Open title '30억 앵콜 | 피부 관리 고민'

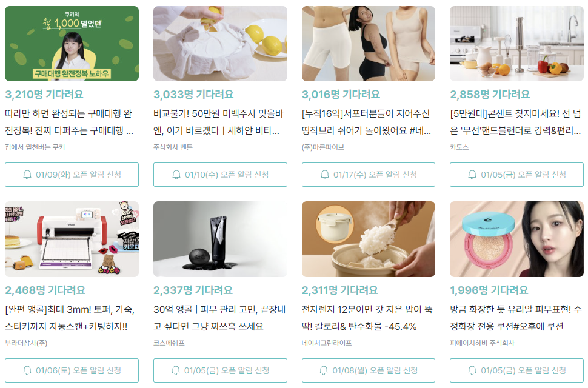pos(219,318)
